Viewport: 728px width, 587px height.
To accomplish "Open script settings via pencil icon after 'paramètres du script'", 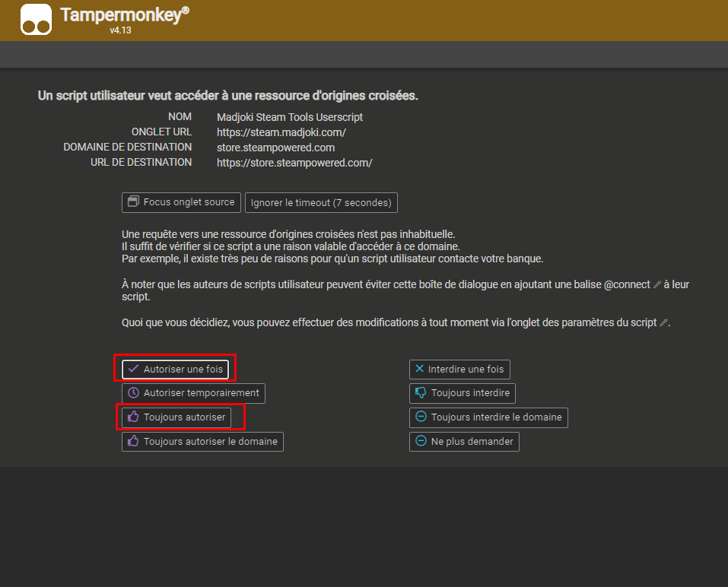I will tap(663, 322).
